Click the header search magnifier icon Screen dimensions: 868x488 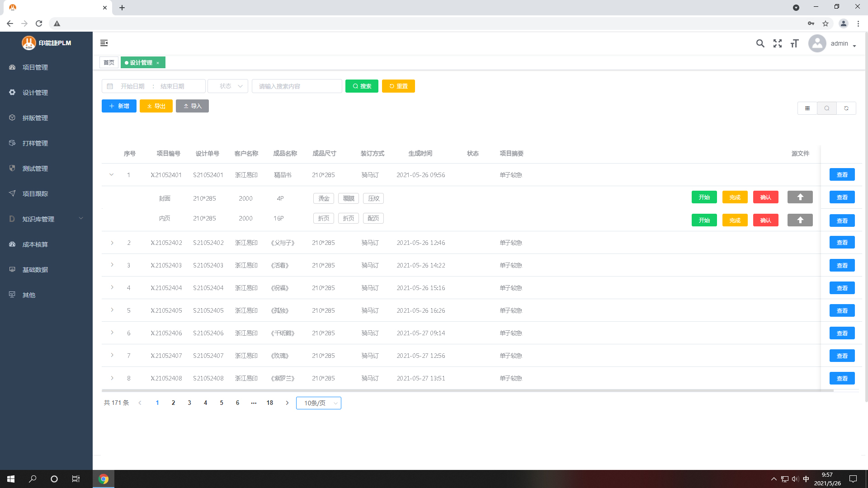coord(760,43)
